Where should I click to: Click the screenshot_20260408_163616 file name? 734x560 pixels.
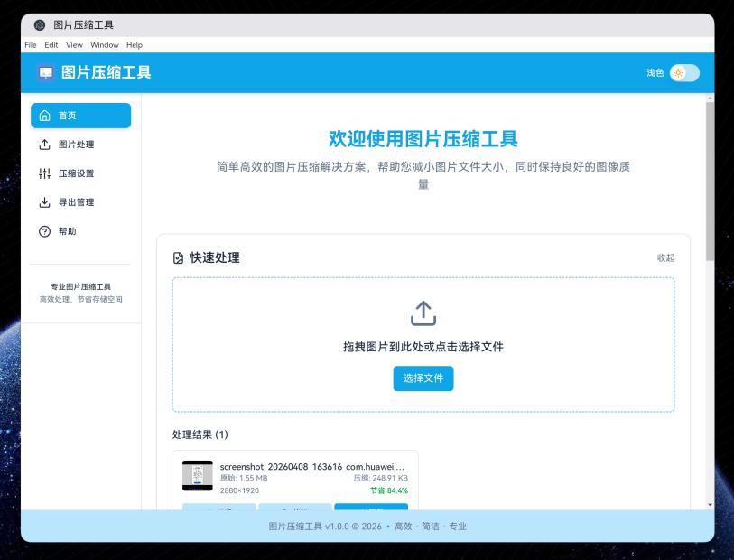[x=312, y=467]
